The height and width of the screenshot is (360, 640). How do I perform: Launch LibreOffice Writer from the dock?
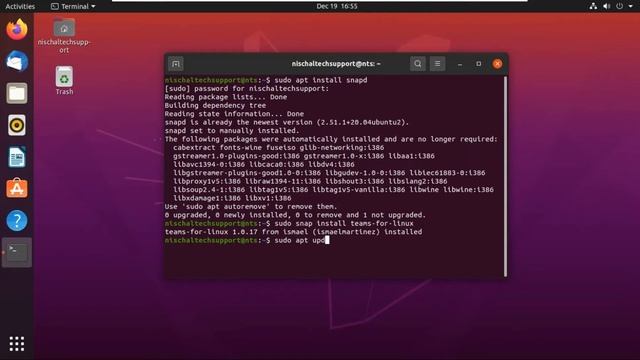point(17,157)
